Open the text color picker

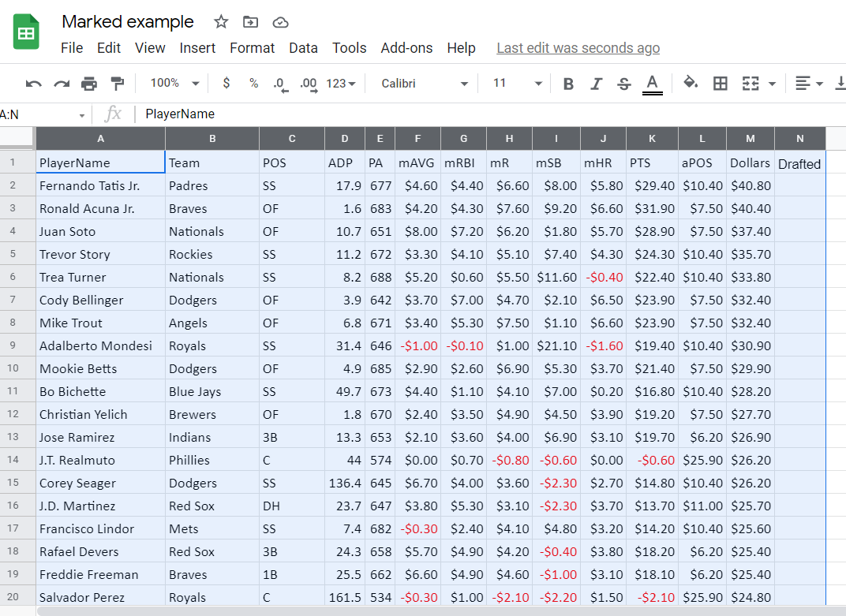coord(652,83)
